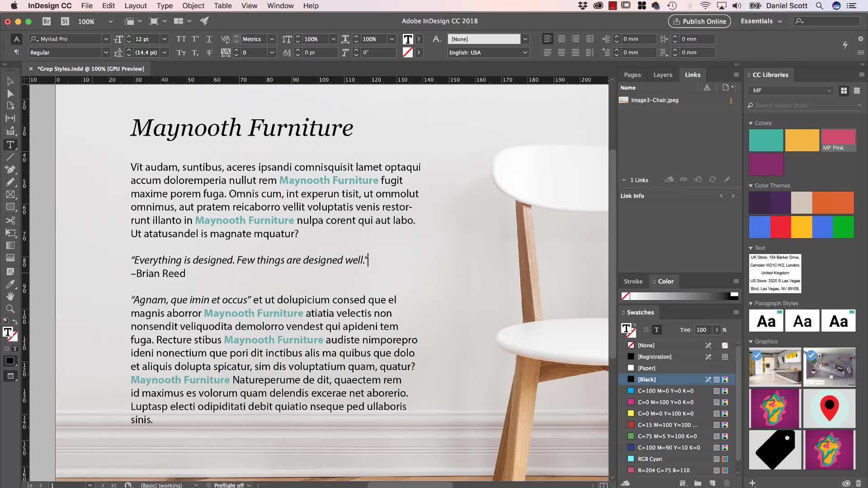The height and width of the screenshot is (488, 868).
Task: Collapse the Paragraph Styles section
Action: pos(750,304)
